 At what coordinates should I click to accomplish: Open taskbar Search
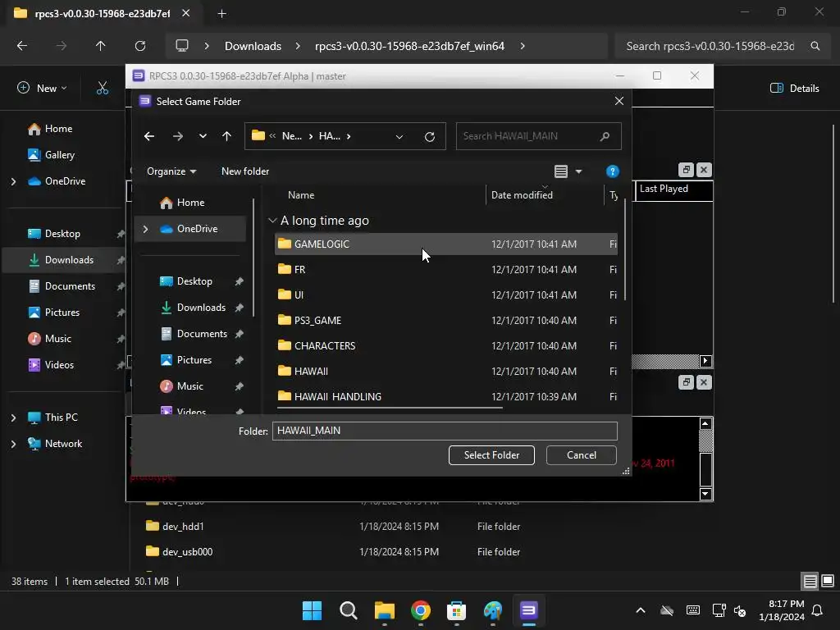coord(348,610)
